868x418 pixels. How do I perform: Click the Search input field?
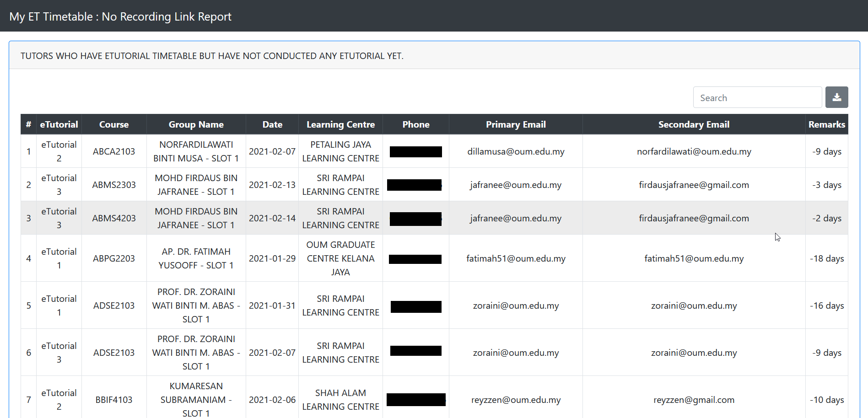(x=757, y=97)
